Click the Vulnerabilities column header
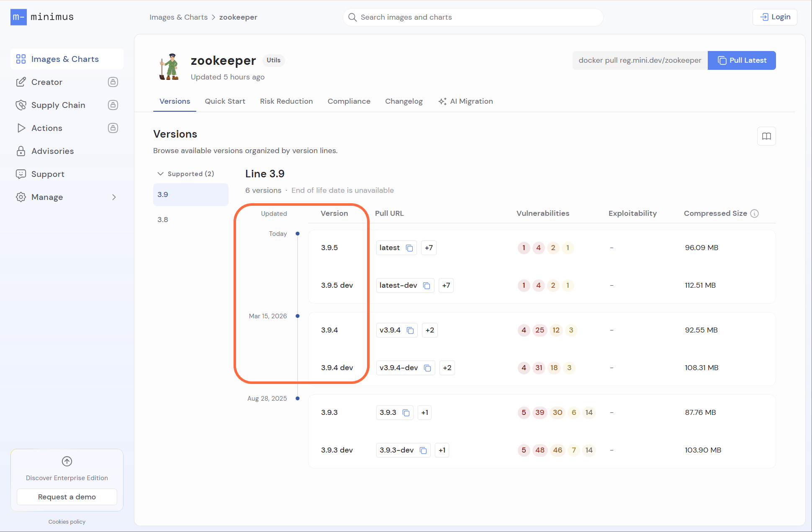Screen dimensions: 812x532 543,214
